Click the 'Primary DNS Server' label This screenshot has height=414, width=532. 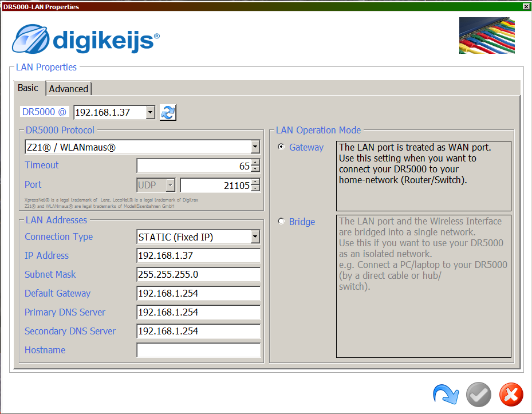coord(65,312)
